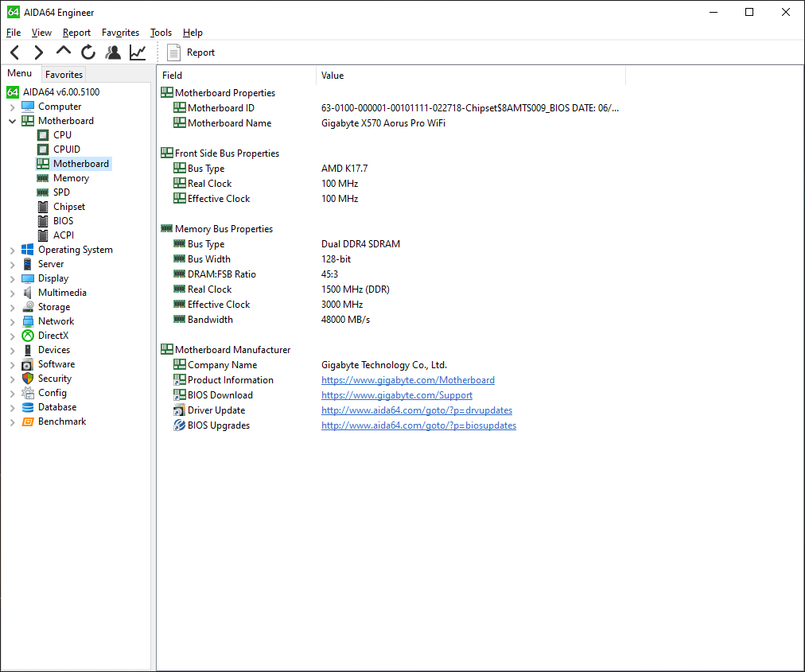Click the Benchmark orange icon
This screenshot has height=672, width=805.
(x=28, y=421)
